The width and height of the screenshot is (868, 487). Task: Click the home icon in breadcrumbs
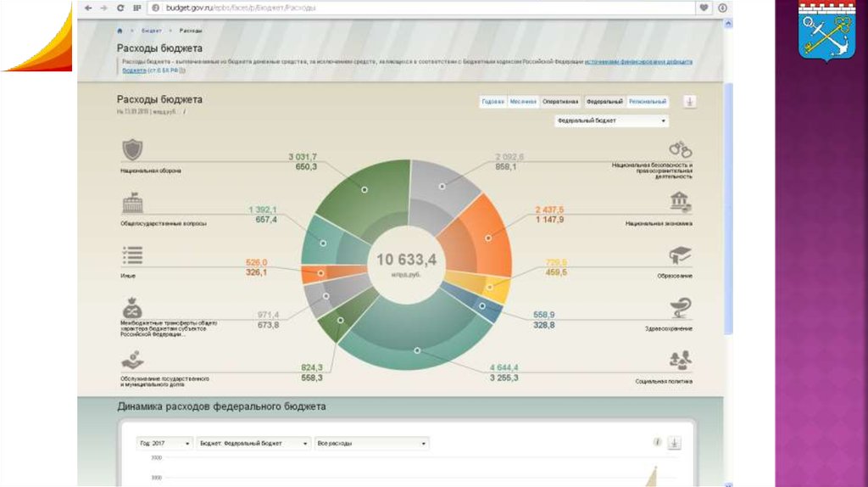coord(120,31)
